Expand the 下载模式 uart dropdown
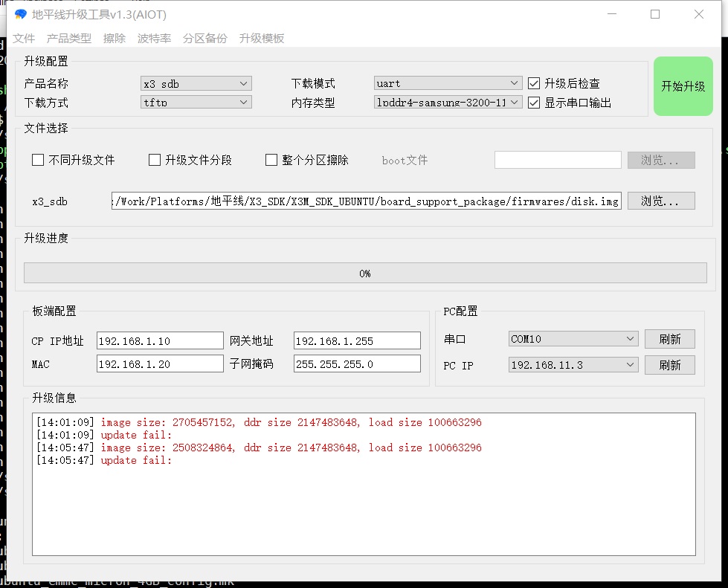The width and height of the screenshot is (728, 588). click(x=448, y=83)
